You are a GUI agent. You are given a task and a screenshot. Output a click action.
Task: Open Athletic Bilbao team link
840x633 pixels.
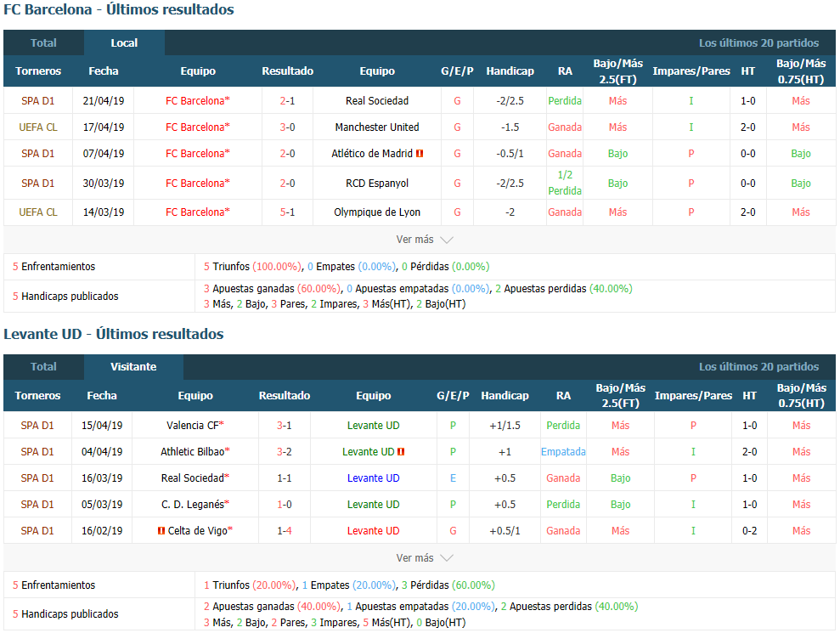[195, 452]
